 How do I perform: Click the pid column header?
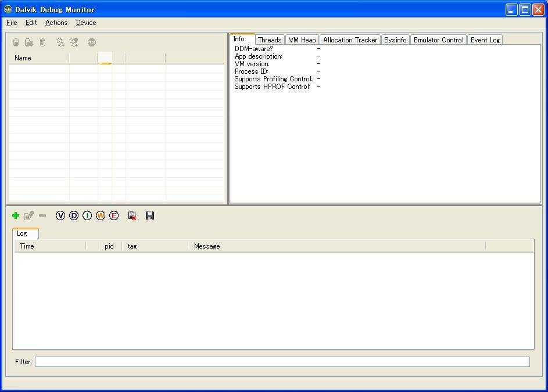(x=110, y=246)
